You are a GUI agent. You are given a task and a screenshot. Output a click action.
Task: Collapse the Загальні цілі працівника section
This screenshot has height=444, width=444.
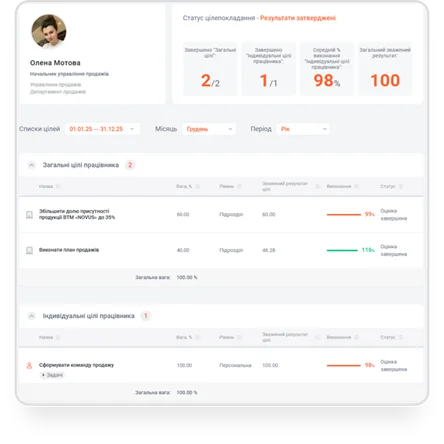click(x=31, y=165)
